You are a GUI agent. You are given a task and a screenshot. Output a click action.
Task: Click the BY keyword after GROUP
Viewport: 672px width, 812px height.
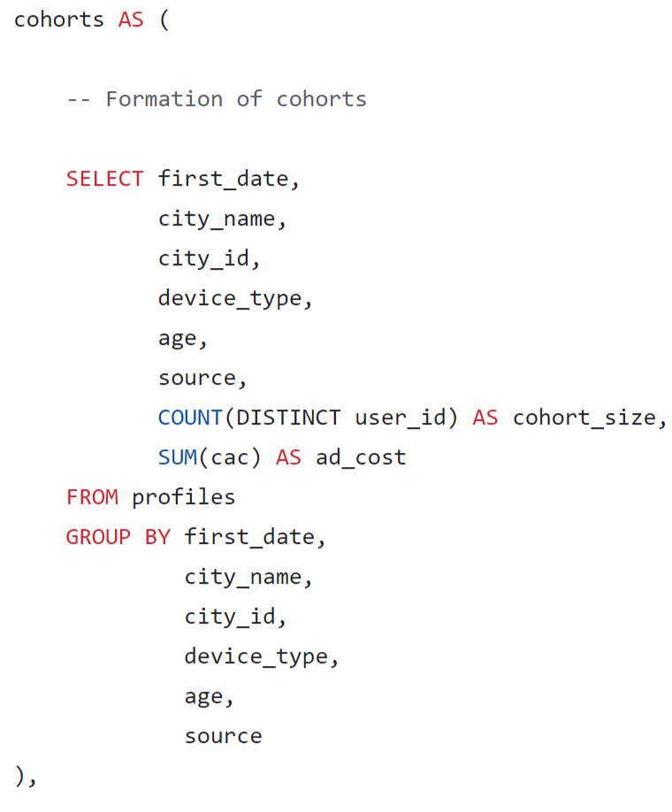[x=157, y=537]
